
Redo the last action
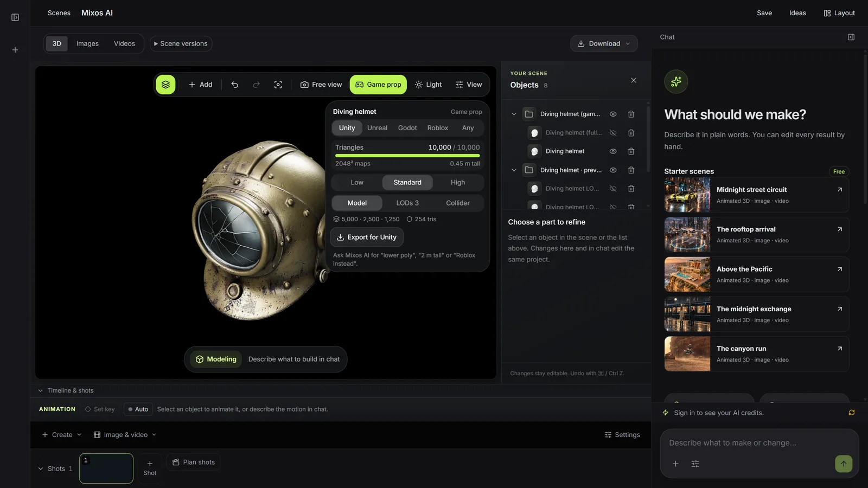click(256, 85)
